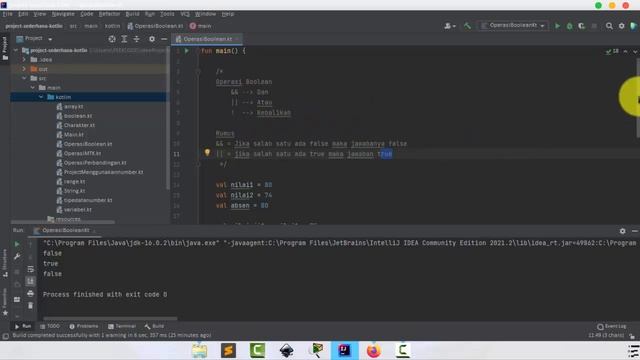
Task: Open the Build tool window tab
Action: (154, 326)
